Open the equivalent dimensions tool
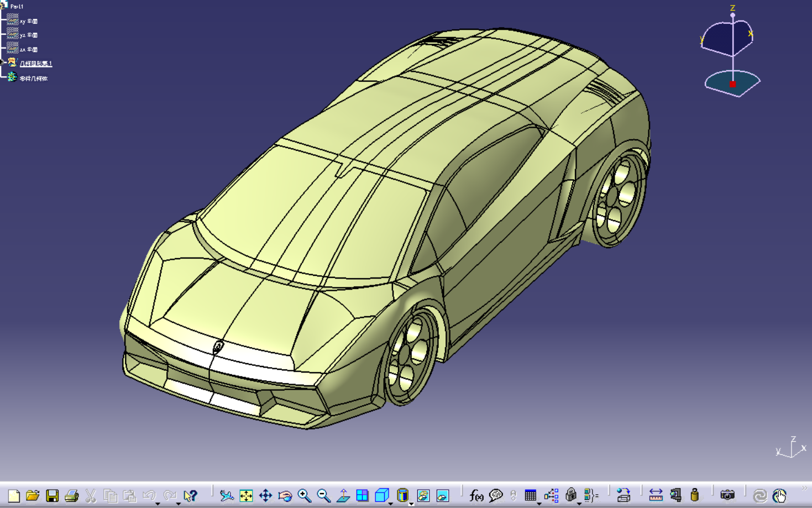 591,496
